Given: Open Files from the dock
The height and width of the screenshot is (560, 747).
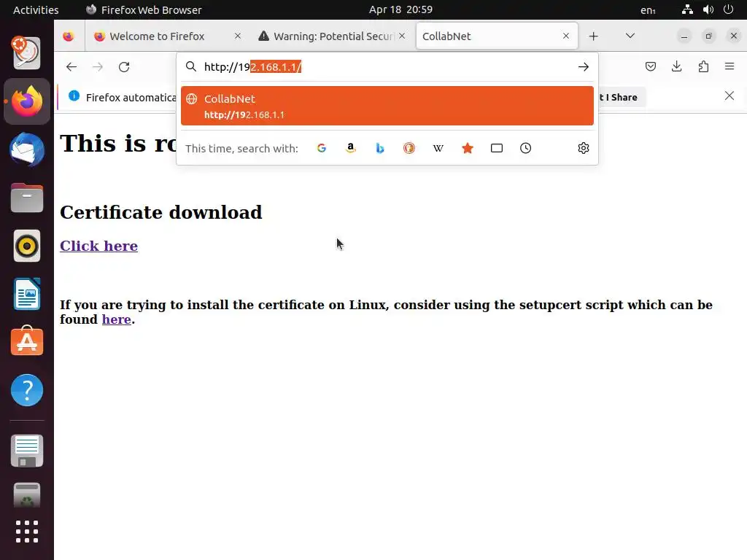Looking at the screenshot, I should 27,198.
